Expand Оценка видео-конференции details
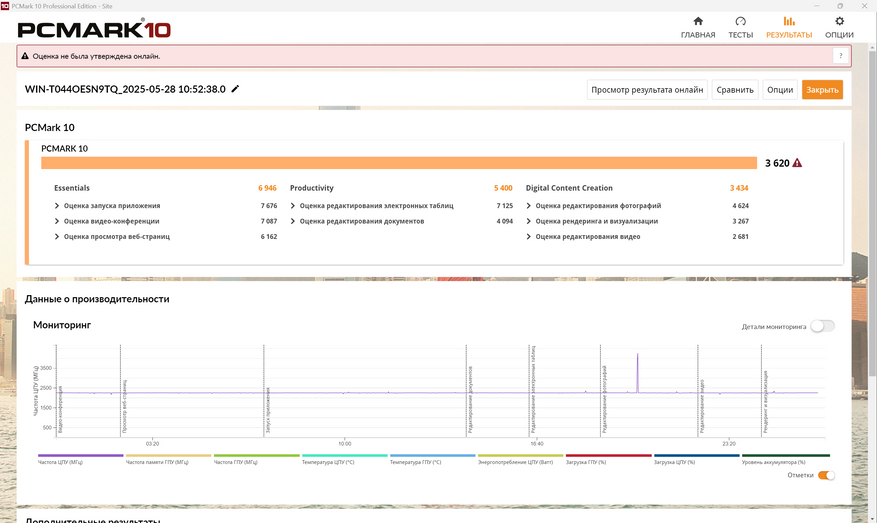 110,221
